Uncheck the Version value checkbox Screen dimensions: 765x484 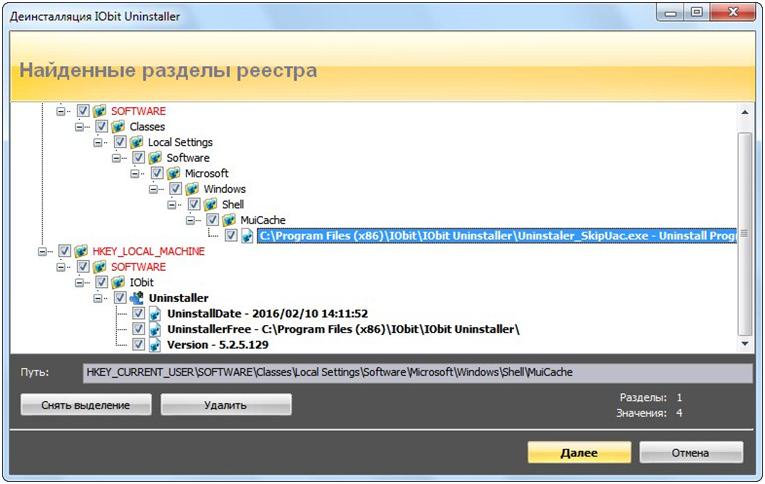139,345
